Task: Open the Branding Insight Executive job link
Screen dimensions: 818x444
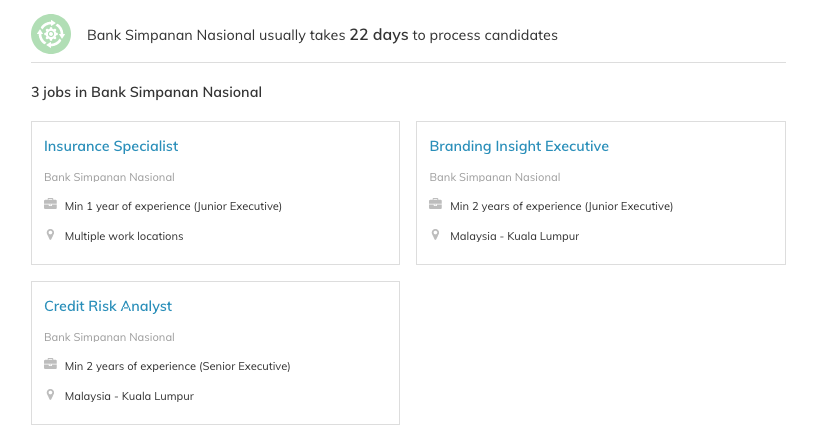Action: [x=519, y=146]
